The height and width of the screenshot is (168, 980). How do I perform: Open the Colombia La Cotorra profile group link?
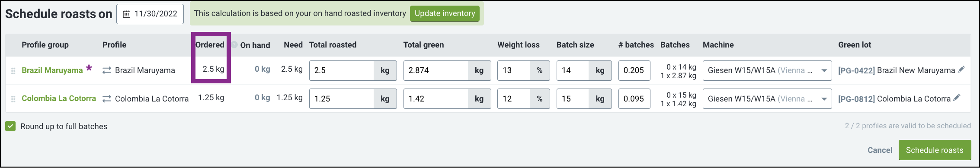(59, 98)
